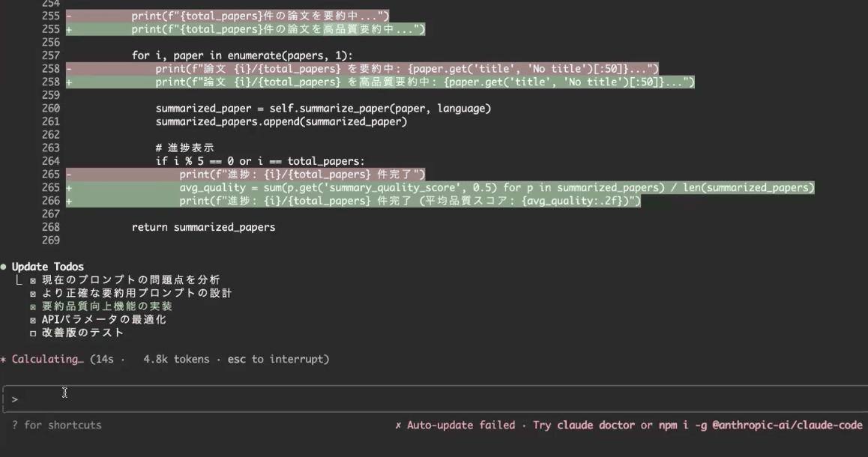Click the minus marker on removed line 265

[69, 174]
